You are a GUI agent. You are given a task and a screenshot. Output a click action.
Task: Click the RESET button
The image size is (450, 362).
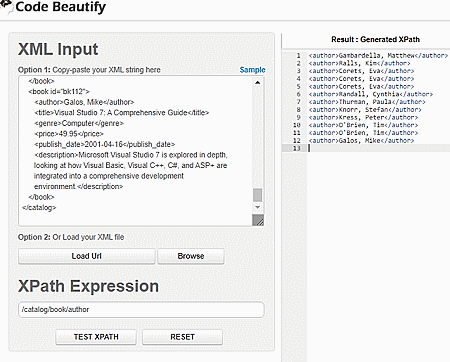point(182,337)
